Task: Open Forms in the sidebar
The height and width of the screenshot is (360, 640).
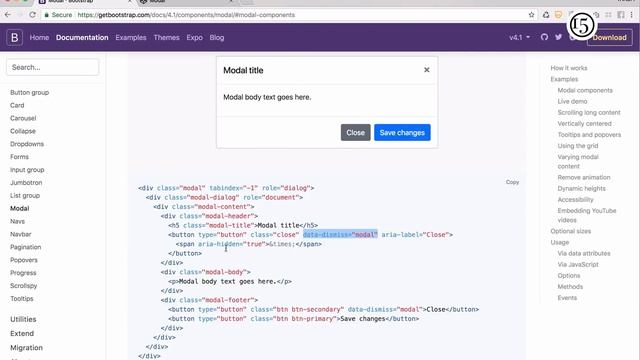Action: click(19, 157)
